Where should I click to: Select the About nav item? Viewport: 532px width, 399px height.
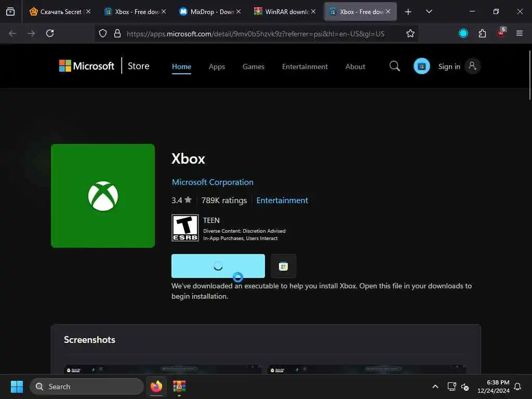click(x=355, y=66)
